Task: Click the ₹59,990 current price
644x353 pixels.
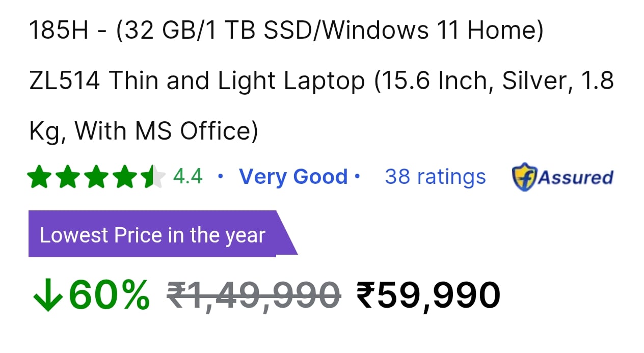Action: click(x=428, y=295)
